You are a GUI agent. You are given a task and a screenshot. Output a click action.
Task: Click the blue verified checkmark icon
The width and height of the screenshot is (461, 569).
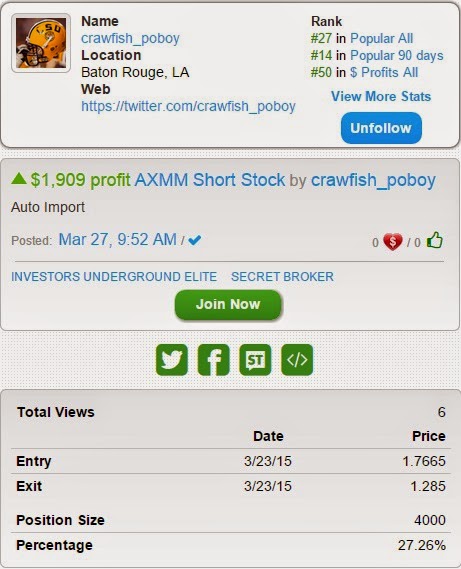[x=195, y=240]
